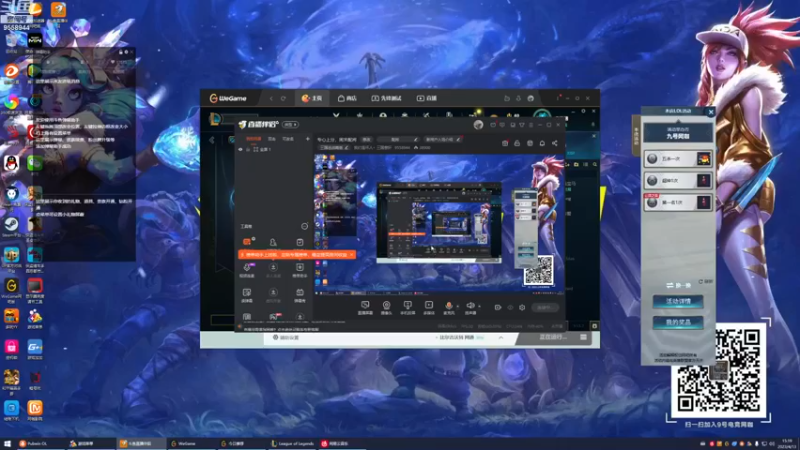Switch to the 先锋测试 tab in WeGame
Image resolution: width=800 pixels, height=450 pixels.
(386, 98)
